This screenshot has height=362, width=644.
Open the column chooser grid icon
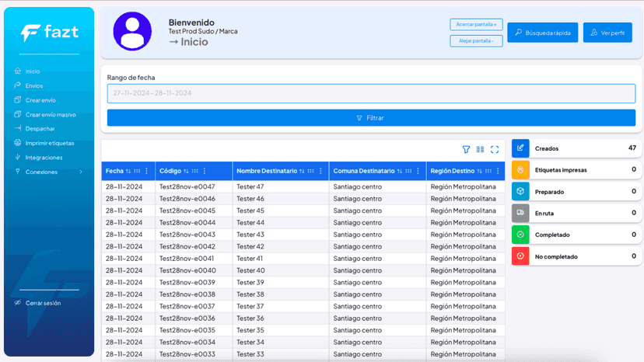point(480,149)
